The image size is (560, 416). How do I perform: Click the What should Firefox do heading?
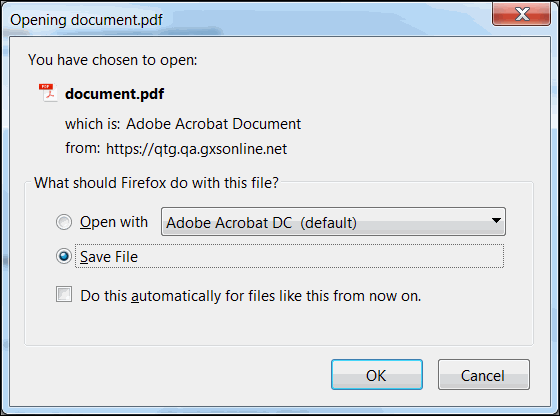(x=156, y=183)
